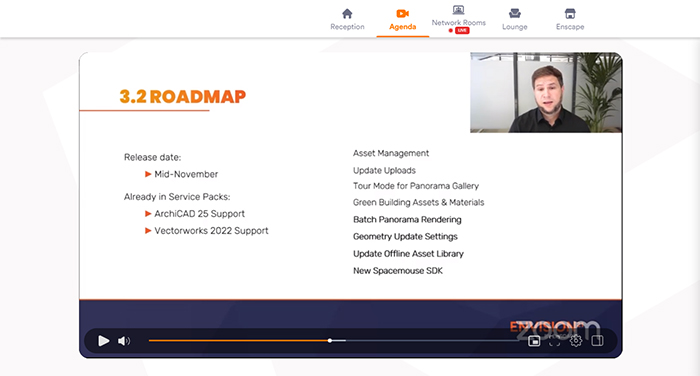
Task: Click the Lounge sofa icon
Action: (x=515, y=13)
